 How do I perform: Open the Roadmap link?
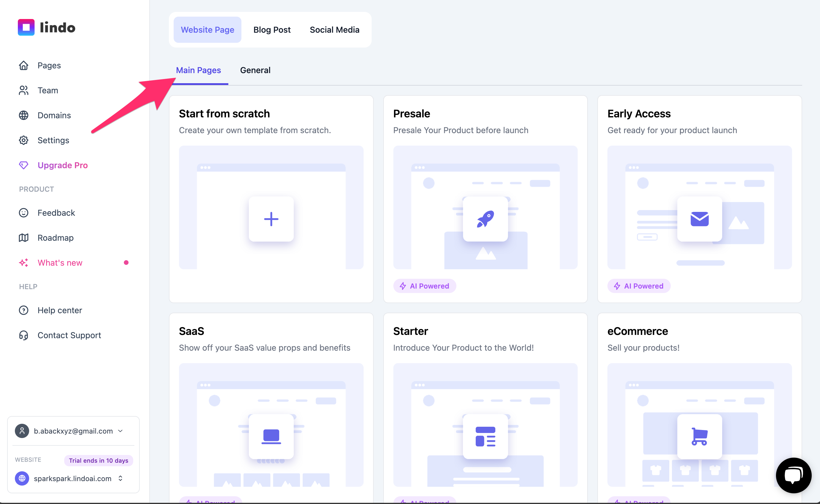coord(55,238)
